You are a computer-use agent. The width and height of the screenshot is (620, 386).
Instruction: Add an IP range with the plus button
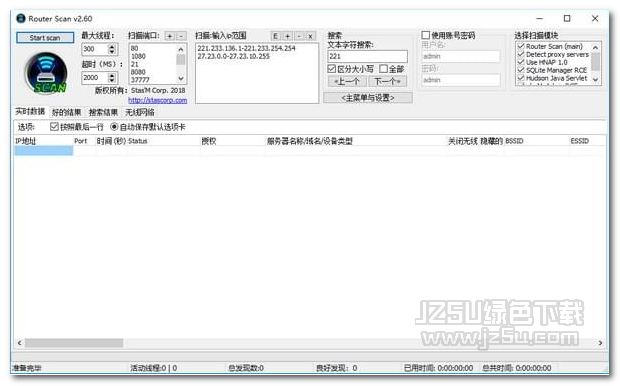point(287,36)
